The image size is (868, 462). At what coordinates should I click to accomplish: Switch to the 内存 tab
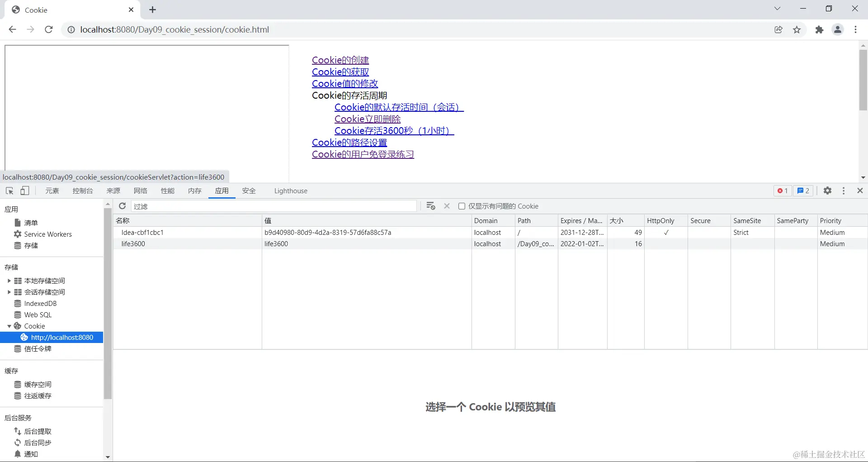click(x=195, y=191)
